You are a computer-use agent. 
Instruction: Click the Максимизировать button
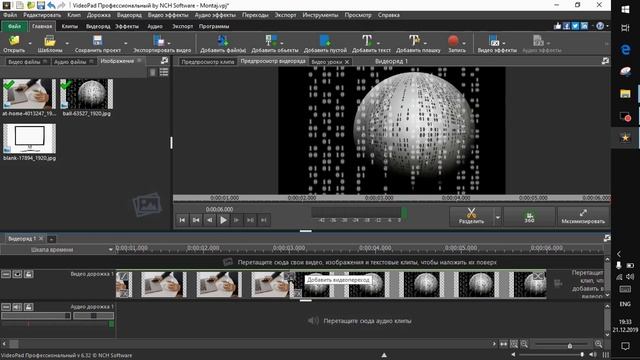pos(583,216)
